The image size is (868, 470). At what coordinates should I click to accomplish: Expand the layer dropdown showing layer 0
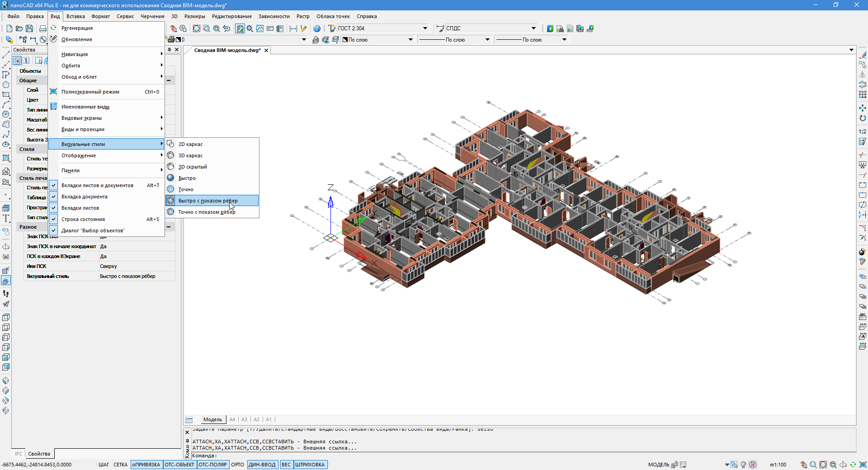point(303,40)
